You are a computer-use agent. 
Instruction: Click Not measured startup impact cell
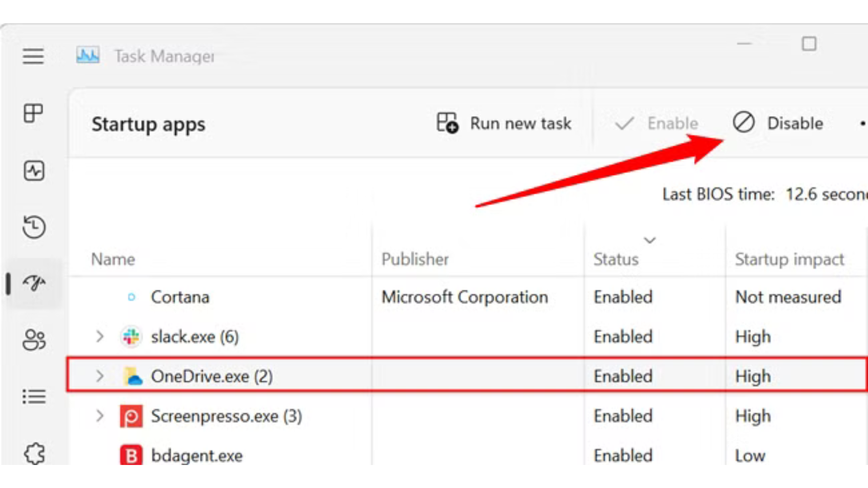point(788,297)
